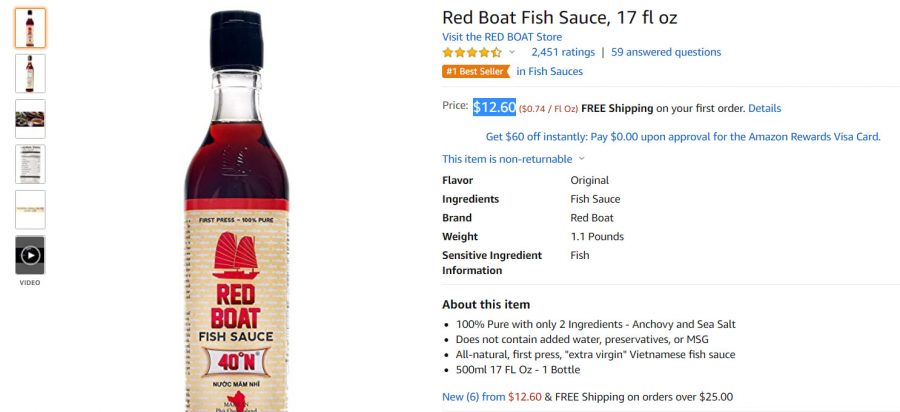Open the fifth beige banner thumbnail

30,209
